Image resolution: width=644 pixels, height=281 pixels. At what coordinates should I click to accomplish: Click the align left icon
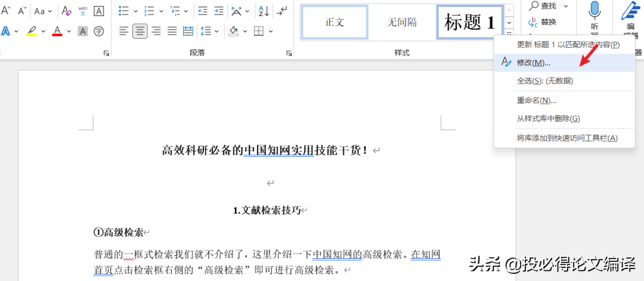pyautogui.click(x=124, y=31)
